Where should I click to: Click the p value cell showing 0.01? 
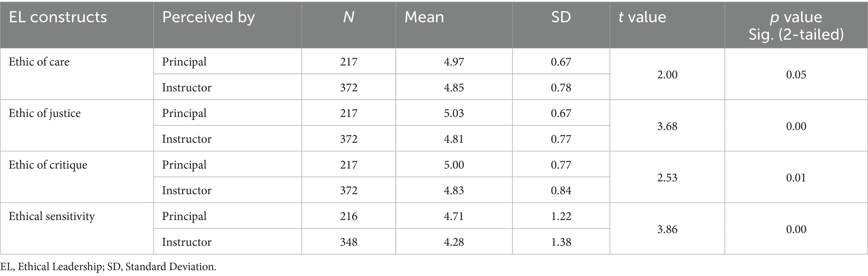tap(796, 178)
